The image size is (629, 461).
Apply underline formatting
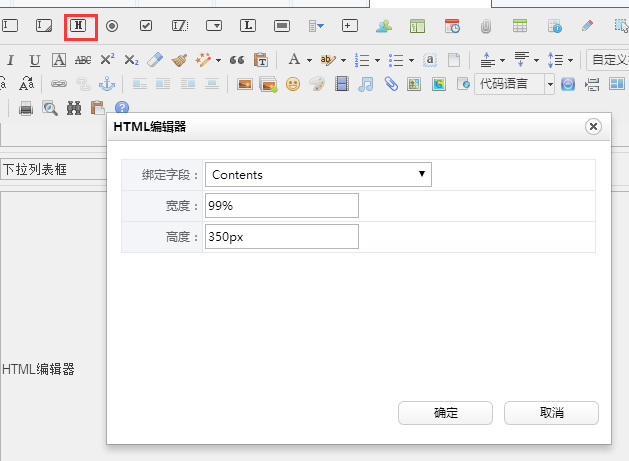pos(34,61)
